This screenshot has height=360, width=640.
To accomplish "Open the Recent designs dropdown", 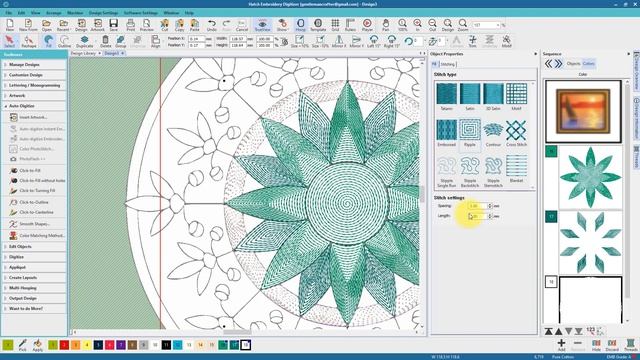I will tap(63, 25).
